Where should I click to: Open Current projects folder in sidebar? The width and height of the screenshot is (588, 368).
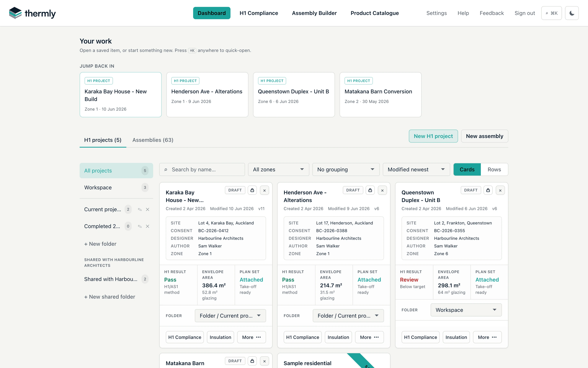tap(102, 209)
